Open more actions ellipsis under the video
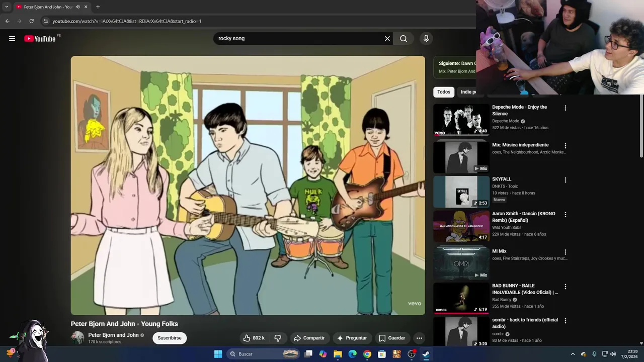The height and width of the screenshot is (362, 644). [419, 338]
